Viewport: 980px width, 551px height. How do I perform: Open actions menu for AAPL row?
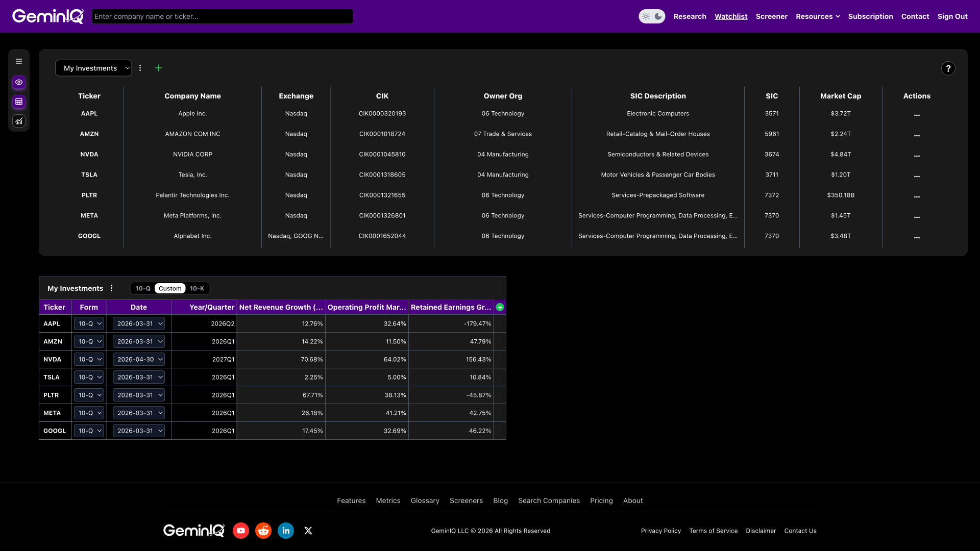coord(917,115)
